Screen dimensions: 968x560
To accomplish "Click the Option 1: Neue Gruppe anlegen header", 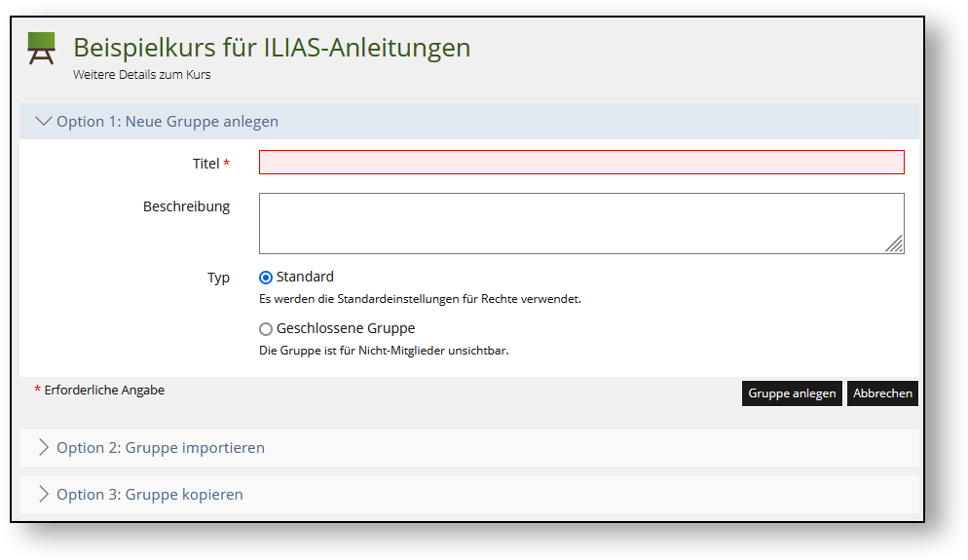I will [x=469, y=121].
